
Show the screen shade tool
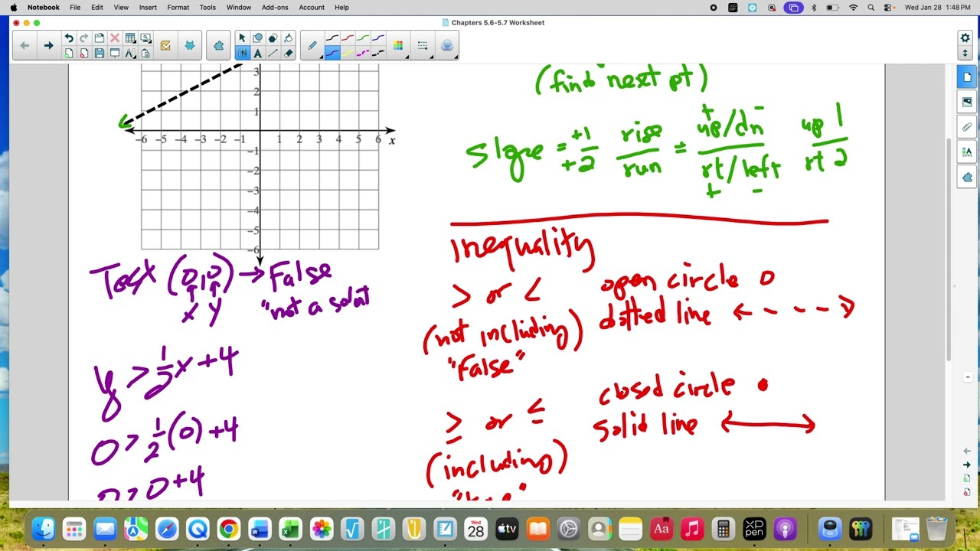coord(115,54)
